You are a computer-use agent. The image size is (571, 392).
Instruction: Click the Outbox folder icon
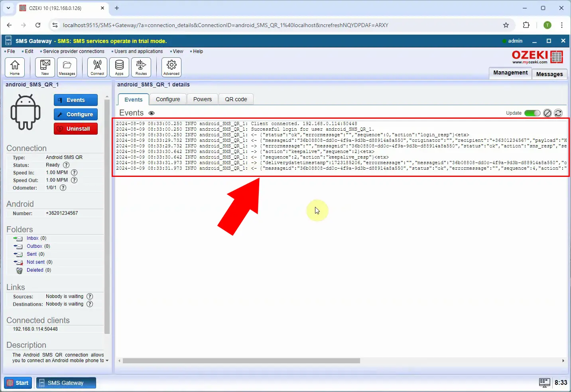point(18,247)
